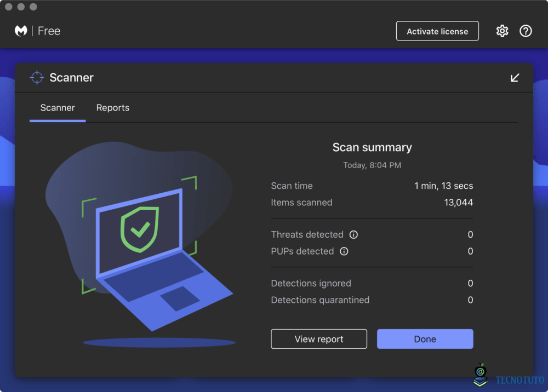Click the Detections ignored label
This screenshot has height=392, width=548.
(311, 284)
